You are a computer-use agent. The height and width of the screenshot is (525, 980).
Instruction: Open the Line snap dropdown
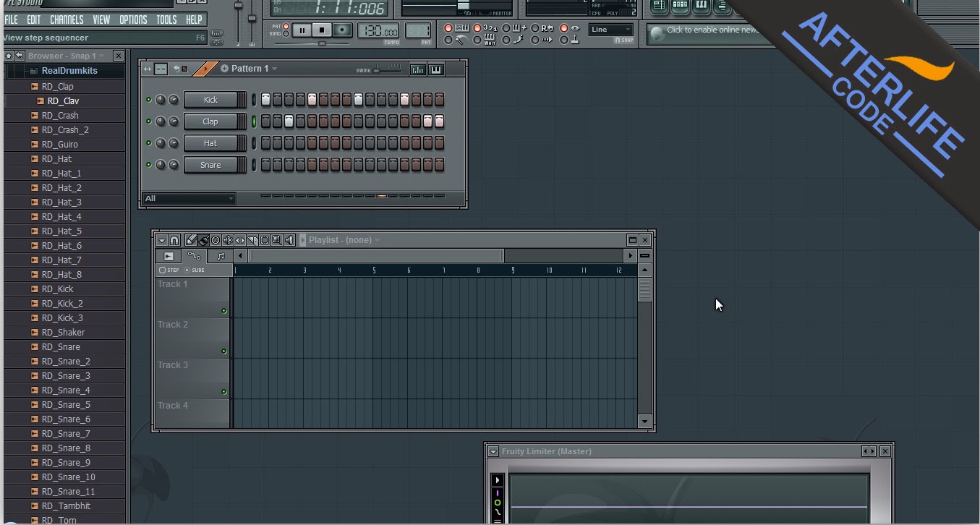tap(611, 30)
